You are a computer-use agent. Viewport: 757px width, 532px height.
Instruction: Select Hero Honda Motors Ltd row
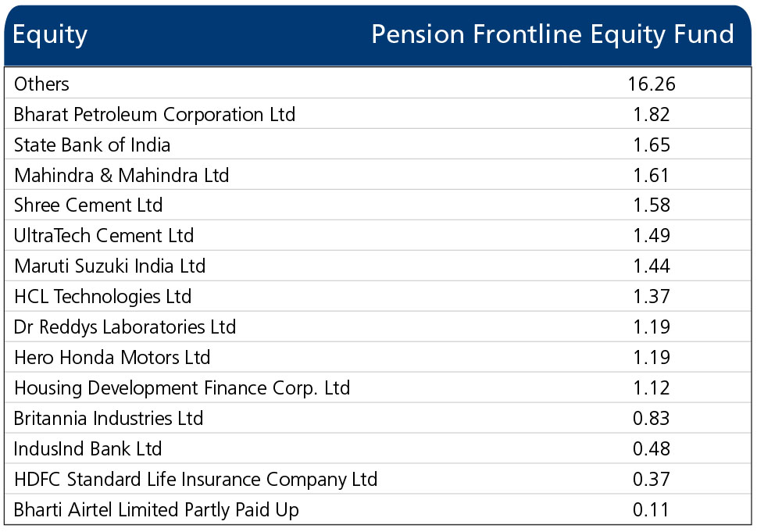point(378,357)
